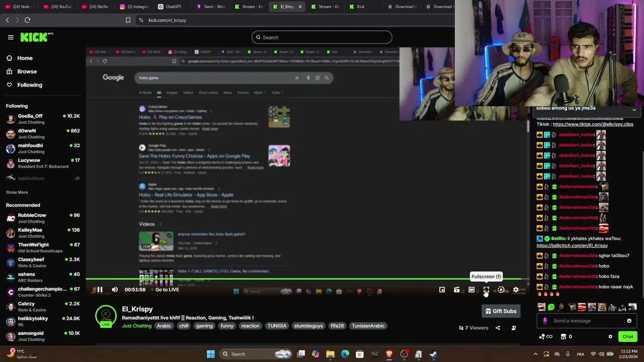Show hidden system tray icons
644x362 pixels.
[535, 354]
